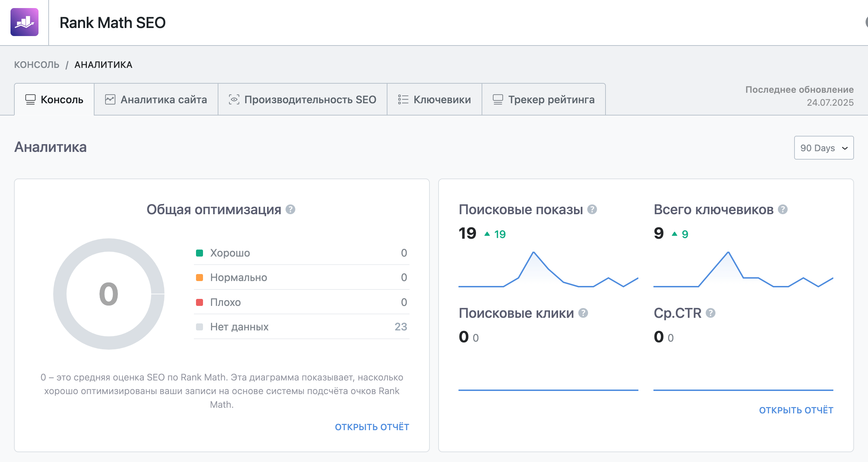Click the orange Нормально color swatch

[x=199, y=278]
